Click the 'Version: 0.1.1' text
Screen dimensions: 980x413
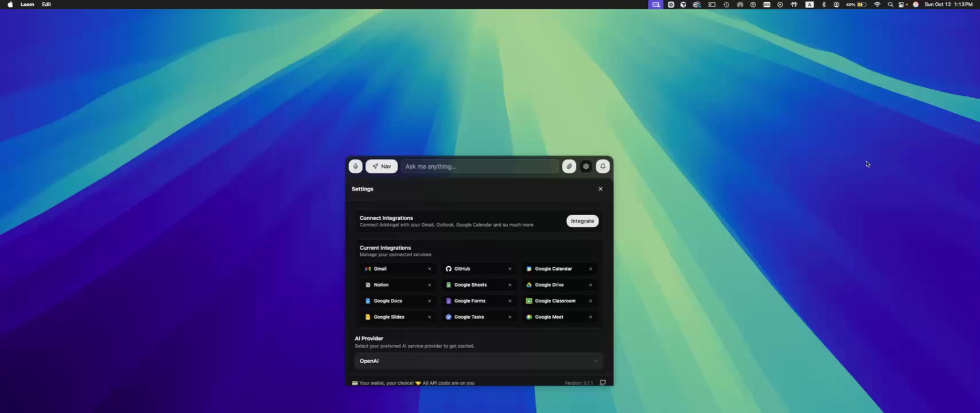click(578, 383)
